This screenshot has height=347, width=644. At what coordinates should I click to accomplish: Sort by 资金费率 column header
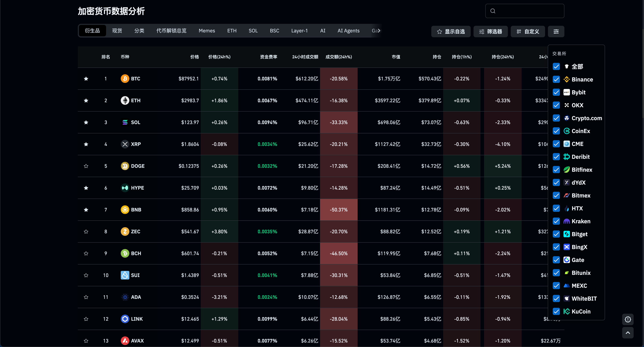pyautogui.click(x=269, y=57)
